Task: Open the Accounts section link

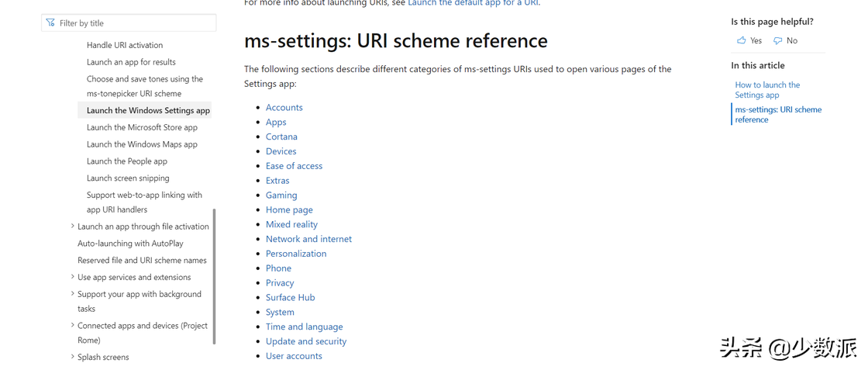Action: point(284,108)
